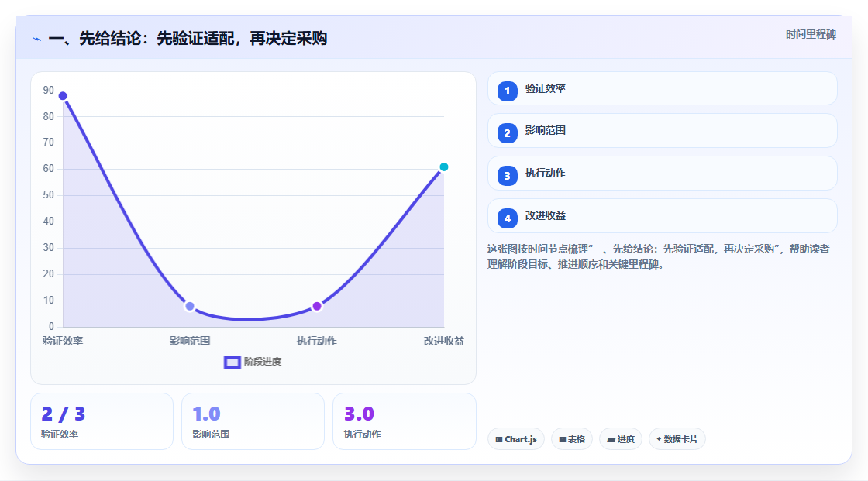Click the 3.0 执行动作 data card
868x481 pixels.
404,421
